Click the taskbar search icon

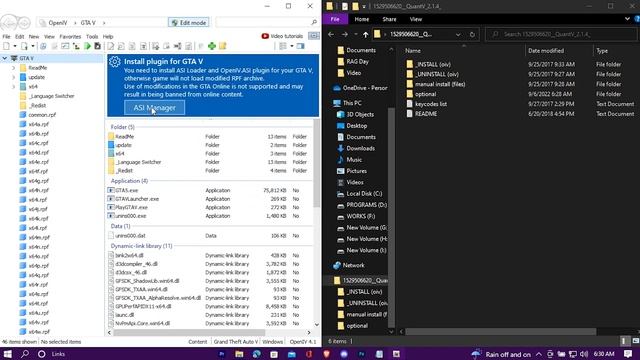point(24,354)
